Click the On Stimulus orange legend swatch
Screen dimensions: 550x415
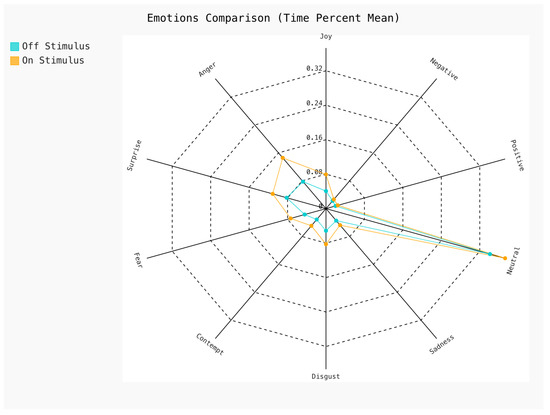(15, 61)
